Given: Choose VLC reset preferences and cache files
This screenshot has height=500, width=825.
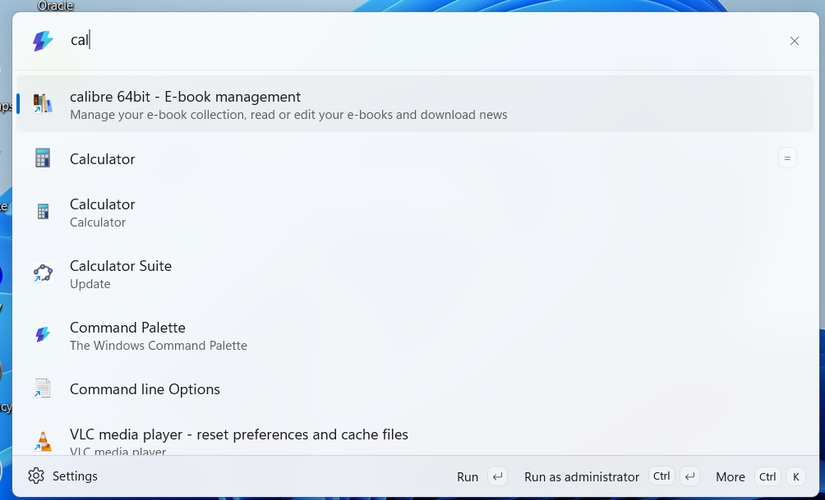Looking at the screenshot, I should pyautogui.click(x=415, y=442).
